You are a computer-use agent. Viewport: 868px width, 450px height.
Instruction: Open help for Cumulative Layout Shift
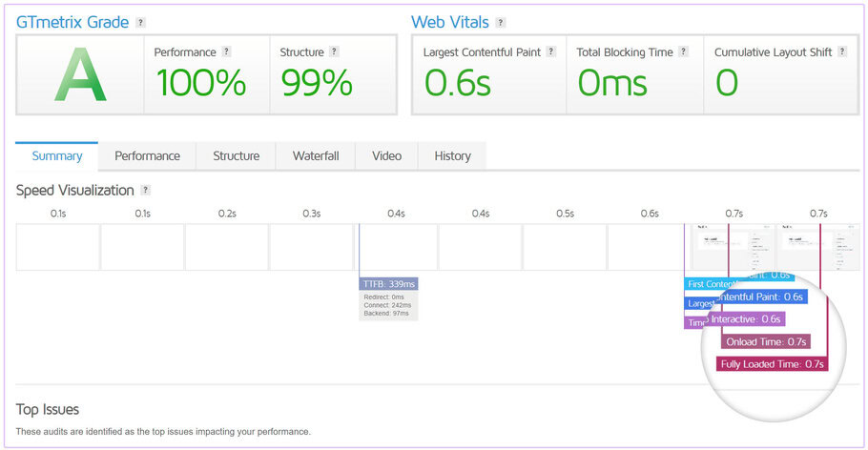[842, 52]
